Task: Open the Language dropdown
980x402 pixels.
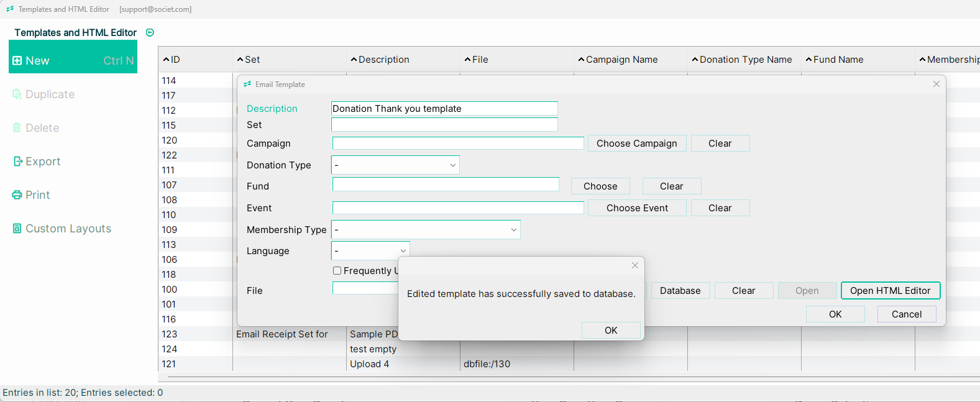Action: (370, 251)
